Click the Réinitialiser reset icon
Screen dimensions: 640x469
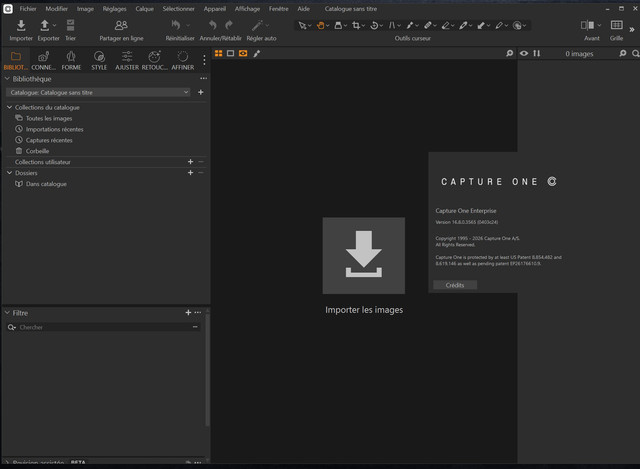(x=176, y=25)
